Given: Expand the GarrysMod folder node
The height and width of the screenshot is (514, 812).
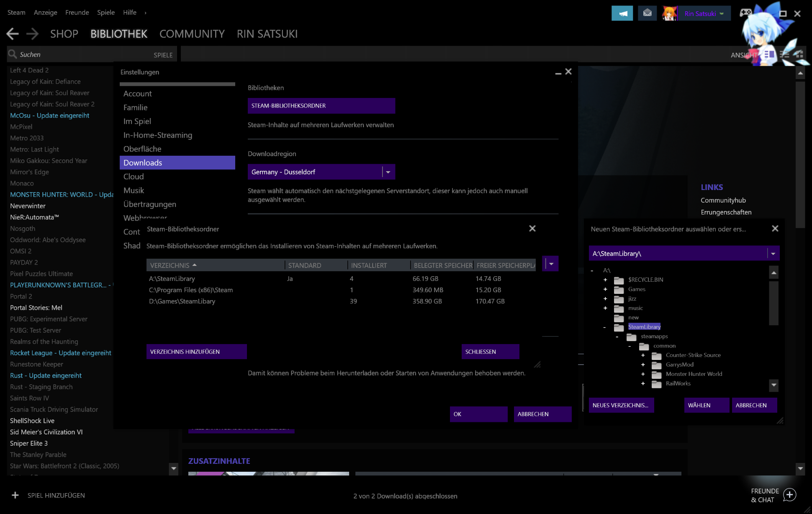Looking at the screenshot, I should coord(643,365).
